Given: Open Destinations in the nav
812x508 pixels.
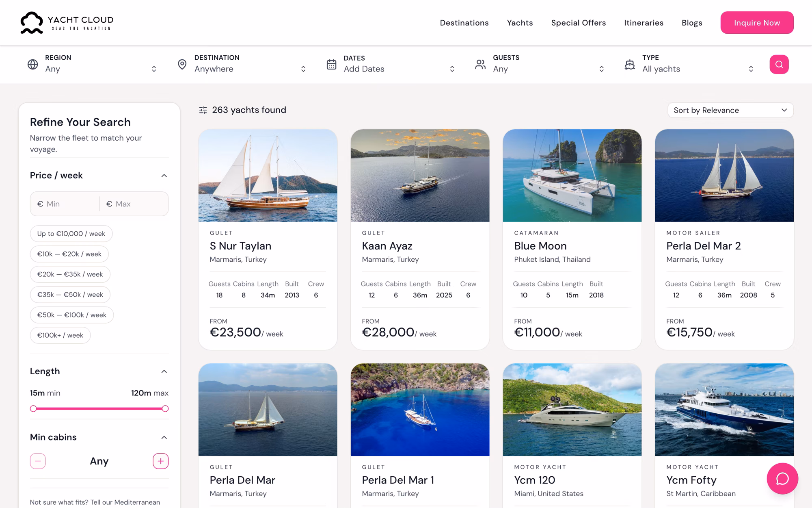Looking at the screenshot, I should coord(464,23).
